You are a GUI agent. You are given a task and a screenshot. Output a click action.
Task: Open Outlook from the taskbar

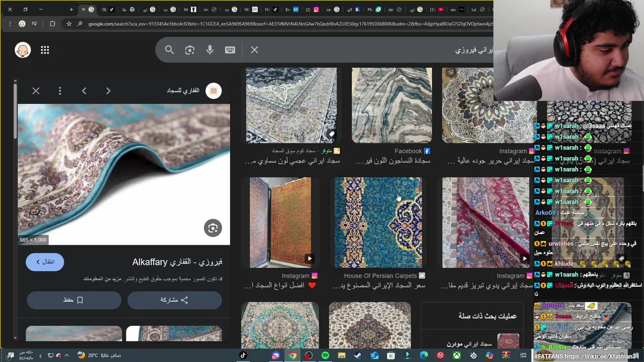coord(374,355)
